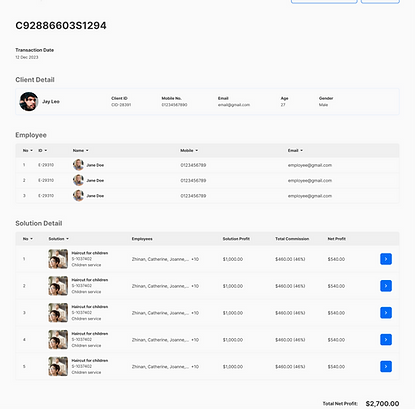Click +10 employees badge in solution row 5
Screen dimensions: 415x409
click(x=195, y=367)
